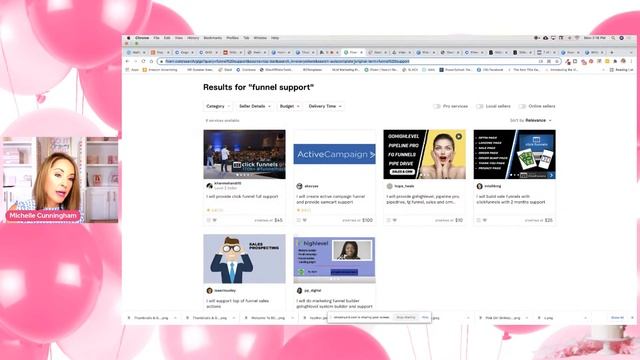Image resolution: width=640 pixels, height=360 pixels.
Task: Open the highlevel gig thumbnail
Action: 334,259
